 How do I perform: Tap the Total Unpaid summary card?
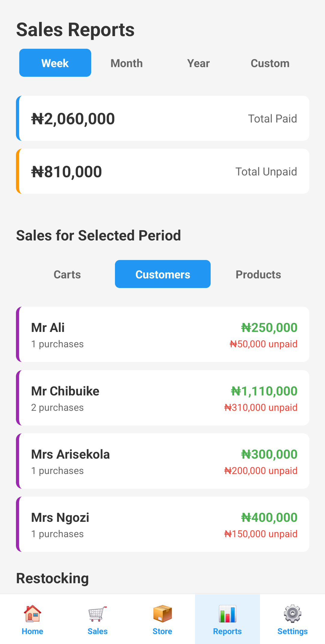pos(162,171)
